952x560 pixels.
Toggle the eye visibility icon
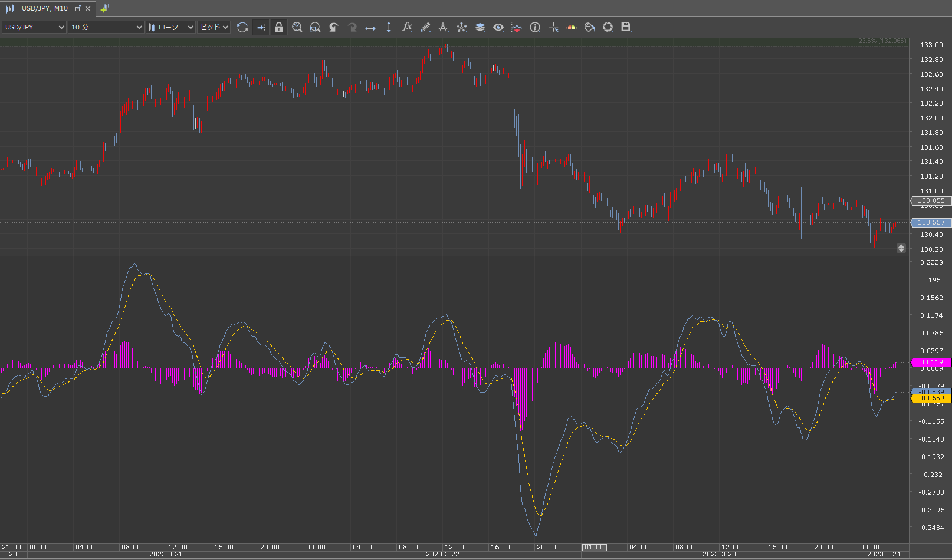pos(498,27)
